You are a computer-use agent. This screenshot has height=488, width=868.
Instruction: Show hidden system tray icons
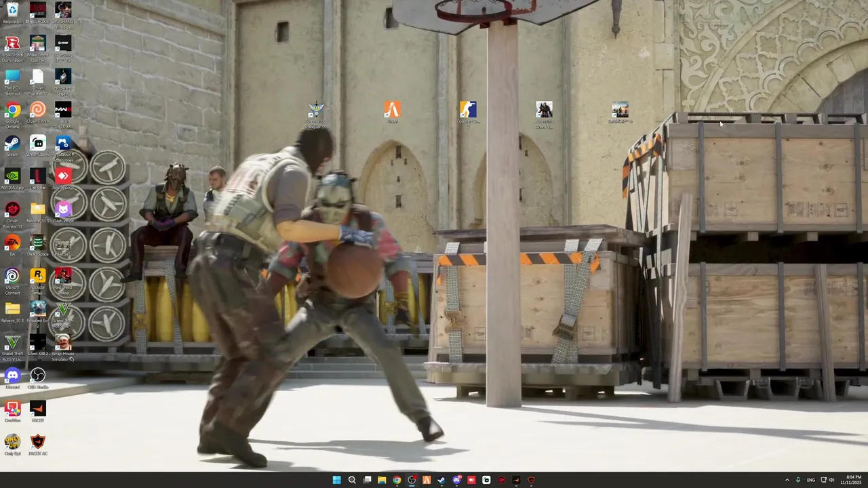tap(787, 480)
